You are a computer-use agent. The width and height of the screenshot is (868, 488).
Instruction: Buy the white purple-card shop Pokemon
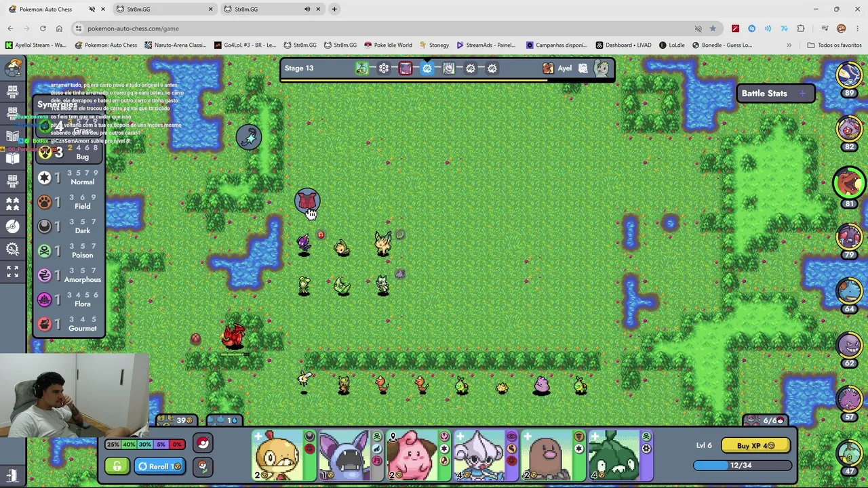pos(486,455)
